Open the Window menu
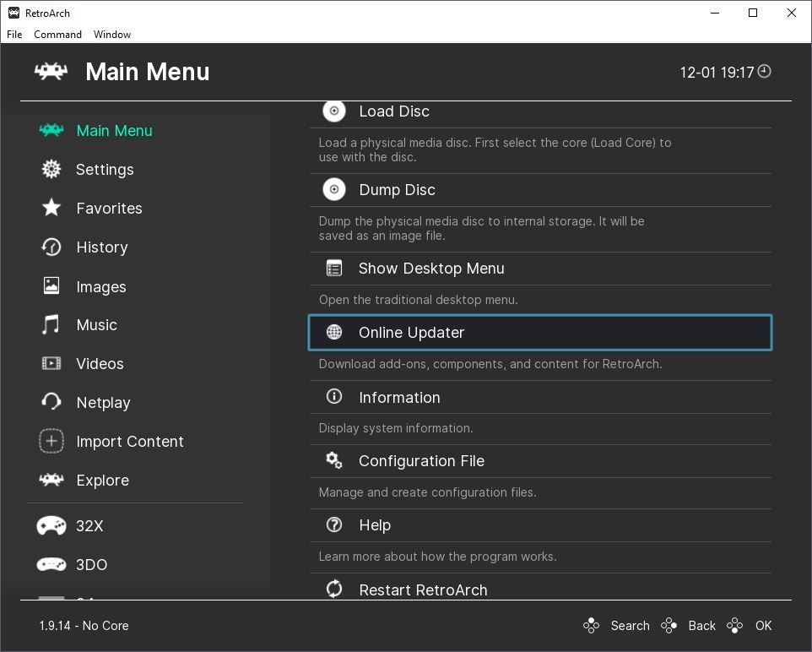812x652 pixels. tap(111, 35)
